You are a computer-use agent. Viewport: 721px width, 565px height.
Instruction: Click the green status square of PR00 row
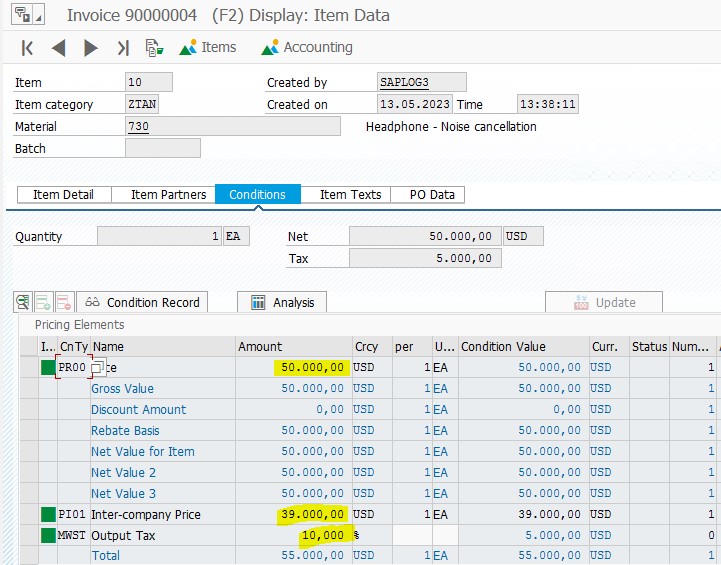(48, 367)
